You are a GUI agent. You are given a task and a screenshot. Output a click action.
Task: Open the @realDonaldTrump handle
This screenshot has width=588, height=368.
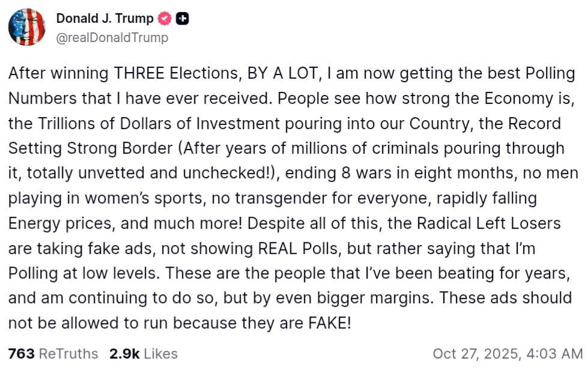[112, 37]
